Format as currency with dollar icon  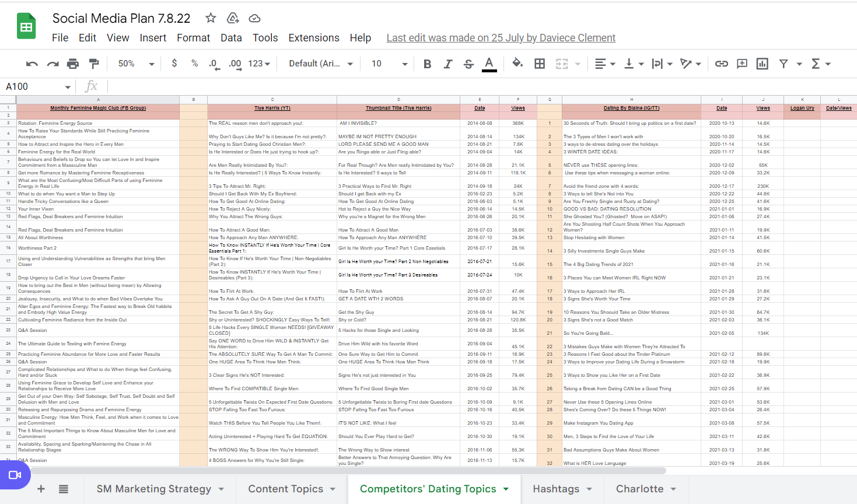(174, 64)
